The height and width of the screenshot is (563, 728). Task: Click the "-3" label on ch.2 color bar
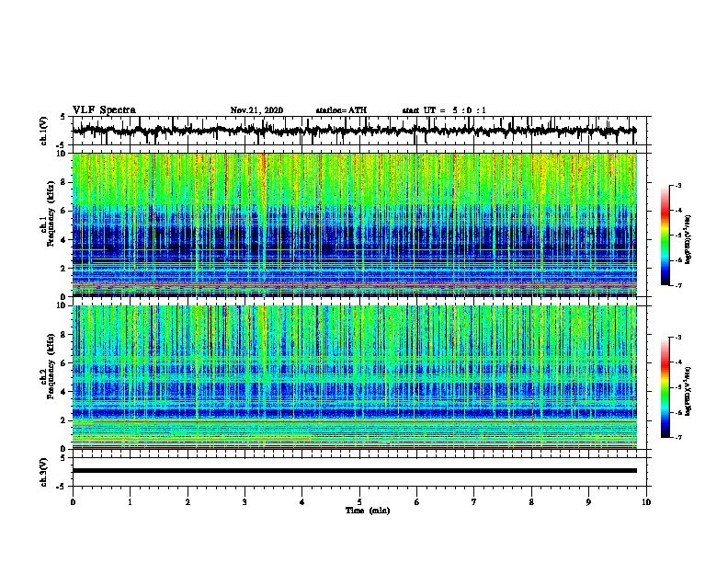click(x=678, y=338)
